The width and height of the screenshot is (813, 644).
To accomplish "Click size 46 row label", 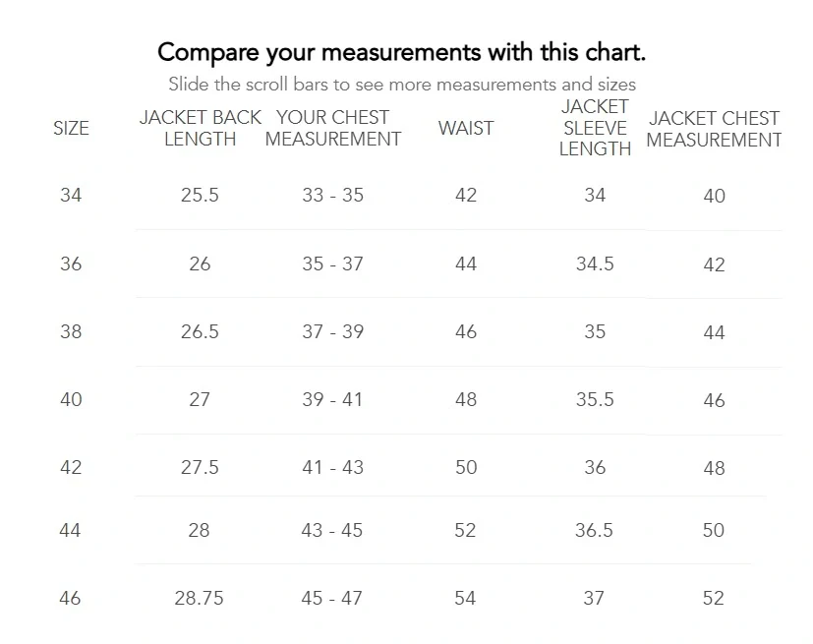I will pos(70,598).
